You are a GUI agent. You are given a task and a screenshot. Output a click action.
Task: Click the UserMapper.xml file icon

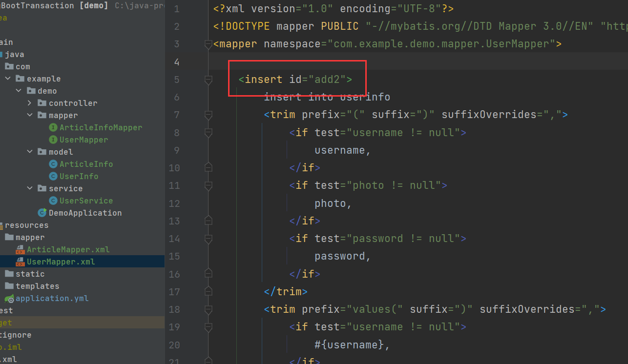pos(20,262)
